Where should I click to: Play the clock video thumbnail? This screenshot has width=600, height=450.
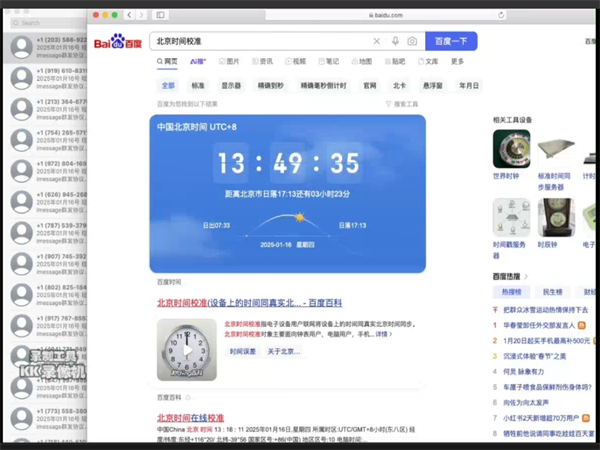(x=186, y=350)
